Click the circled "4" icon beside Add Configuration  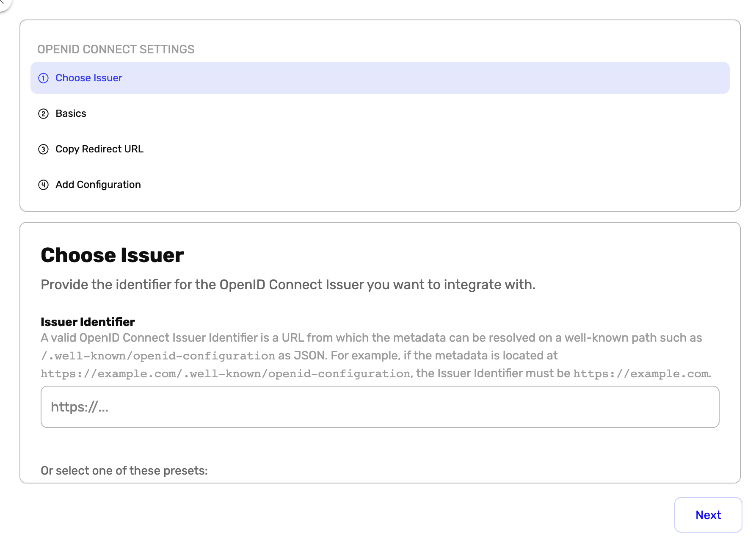44,185
